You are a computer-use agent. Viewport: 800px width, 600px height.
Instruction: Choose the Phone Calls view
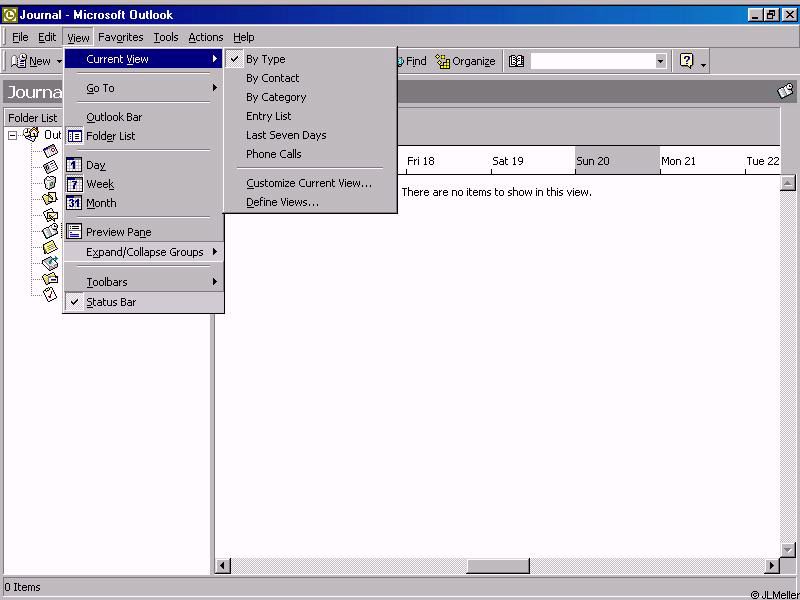tap(273, 154)
